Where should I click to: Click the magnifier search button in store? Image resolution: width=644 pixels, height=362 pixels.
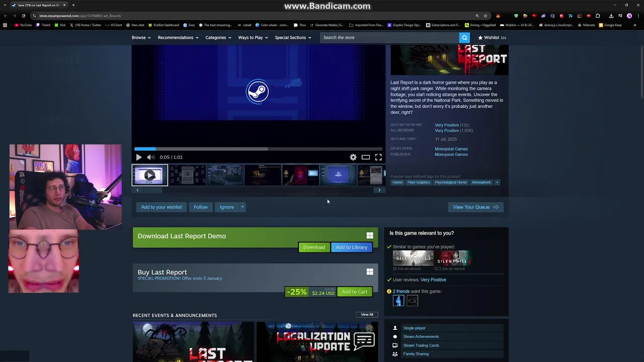tap(464, 38)
